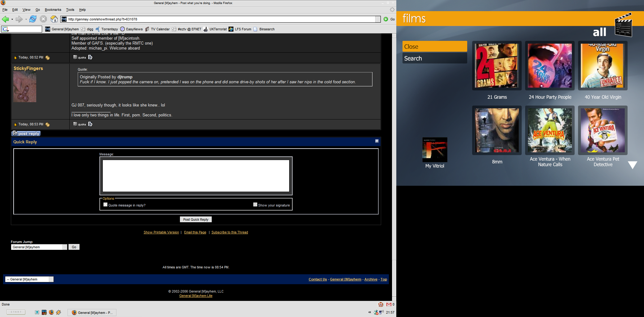
Task: Open the Forward button history dropdown
Action: click(26, 19)
